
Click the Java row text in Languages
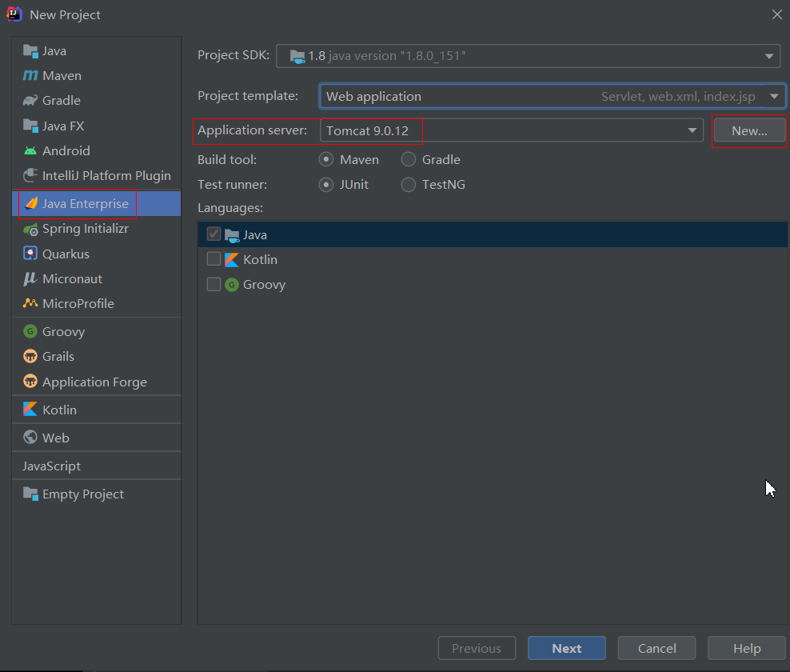[x=255, y=235]
